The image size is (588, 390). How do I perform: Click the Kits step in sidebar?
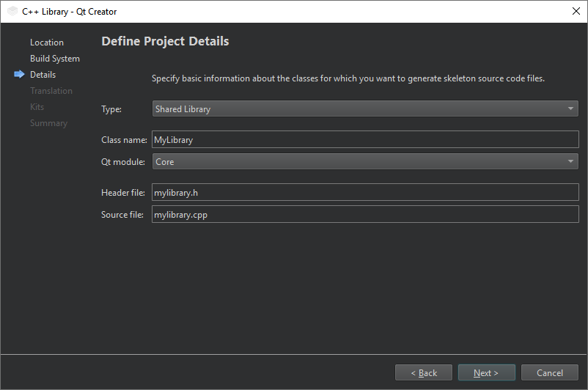37,107
